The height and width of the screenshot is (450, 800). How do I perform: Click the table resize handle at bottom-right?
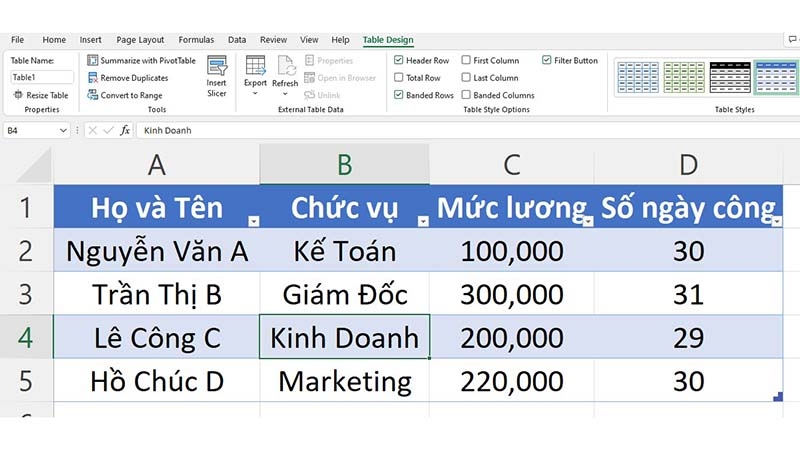[778, 396]
